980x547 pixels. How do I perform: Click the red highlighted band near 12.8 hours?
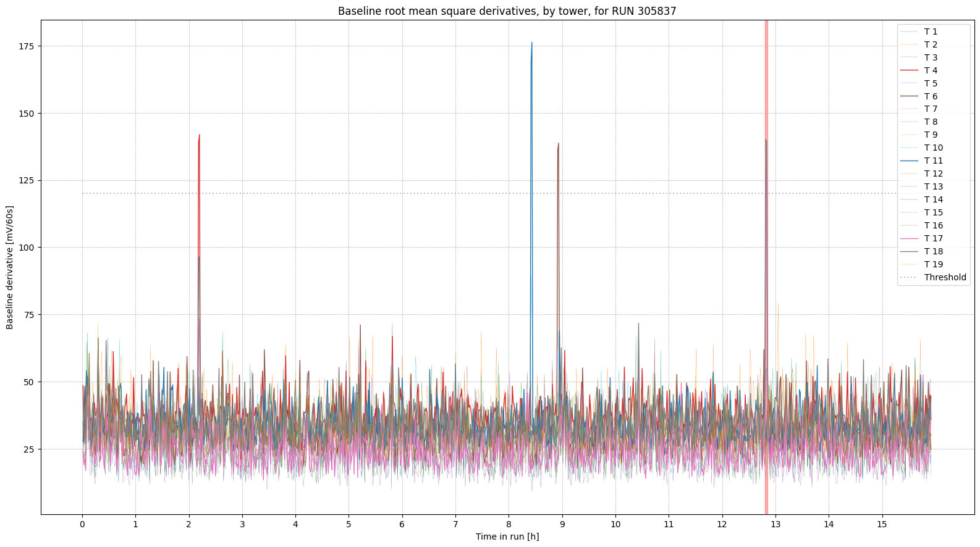point(766,370)
